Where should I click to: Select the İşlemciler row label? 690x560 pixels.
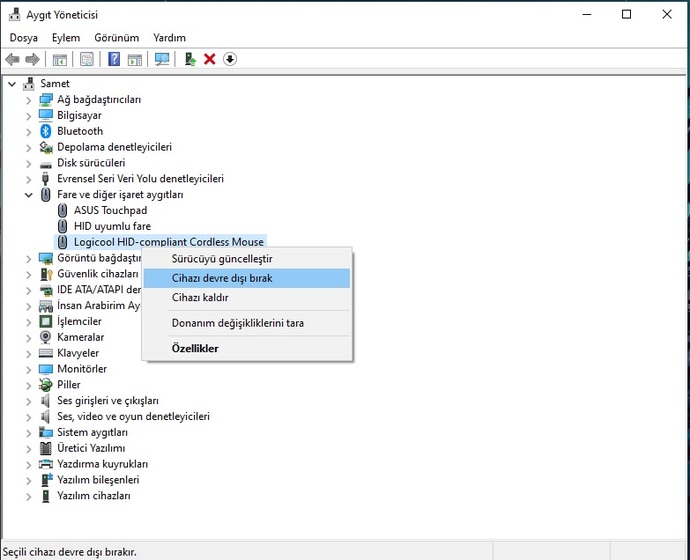pos(79,321)
